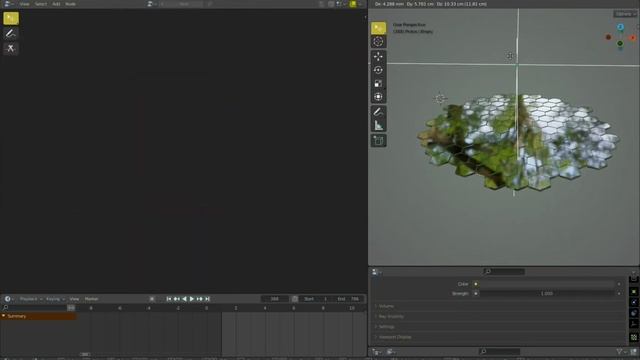
Task: Toggle animate dot right of Color field
Action: 619,284
